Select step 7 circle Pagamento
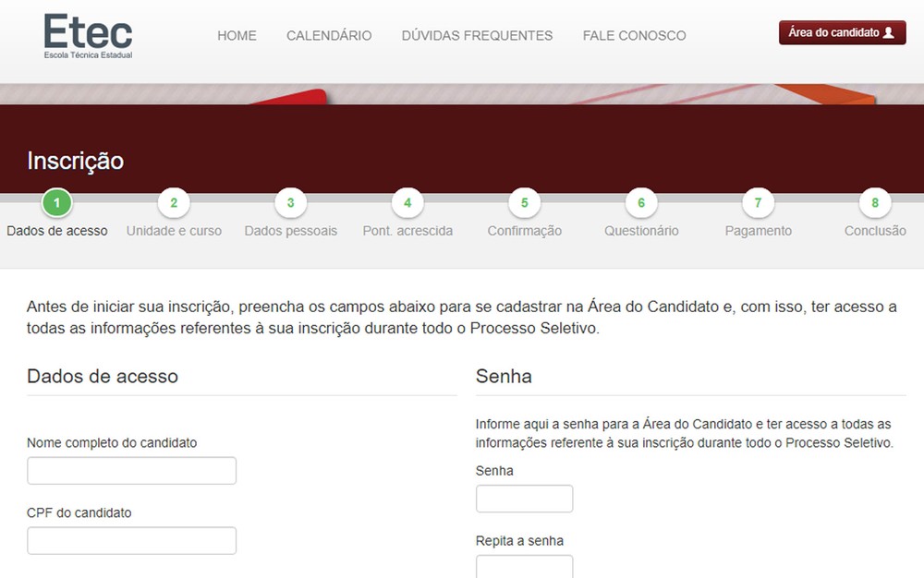Viewport: 924px width, 578px height. (758, 203)
